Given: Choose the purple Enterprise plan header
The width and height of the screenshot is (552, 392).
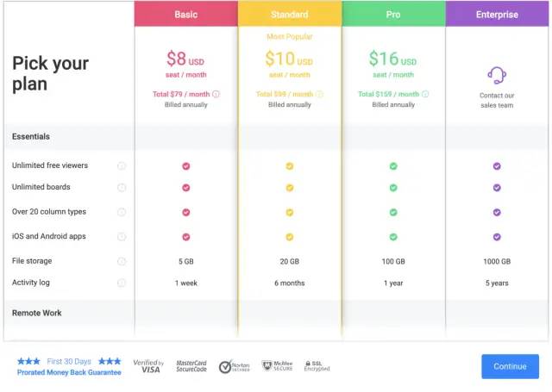Looking at the screenshot, I should click(497, 15).
